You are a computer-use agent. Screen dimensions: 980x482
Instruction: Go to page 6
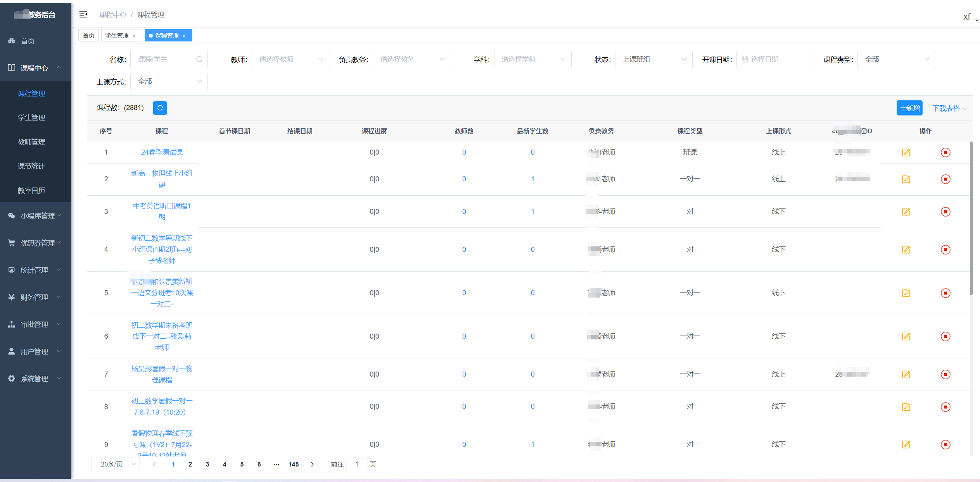pos(259,464)
